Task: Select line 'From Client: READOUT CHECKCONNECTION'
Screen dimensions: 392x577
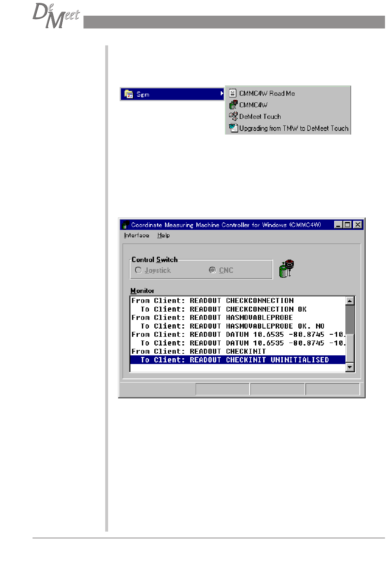Action: coord(238,300)
